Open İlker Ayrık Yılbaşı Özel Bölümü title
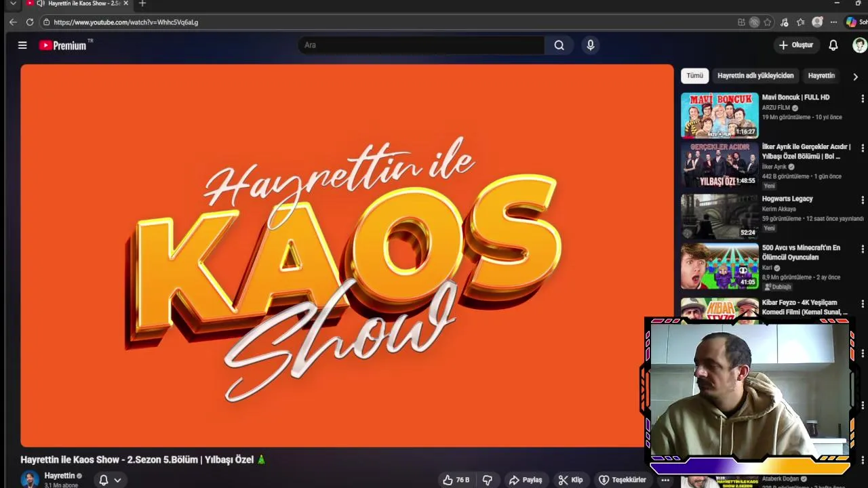The image size is (868, 488). [x=806, y=152]
